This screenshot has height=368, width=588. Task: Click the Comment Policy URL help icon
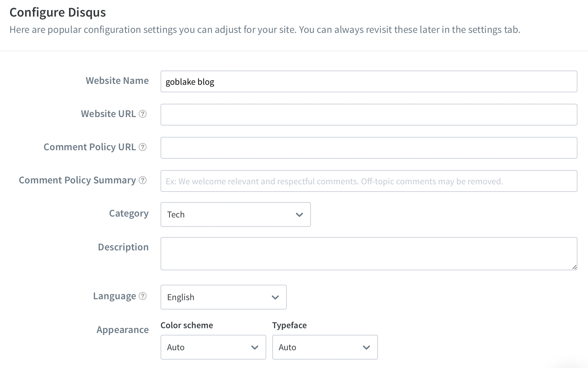tap(142, 147)
